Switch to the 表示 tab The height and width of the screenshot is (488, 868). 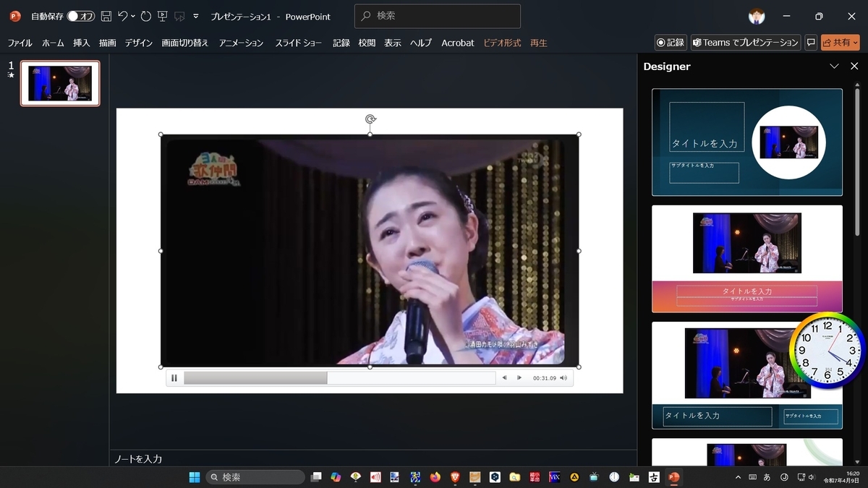point(393,43)
